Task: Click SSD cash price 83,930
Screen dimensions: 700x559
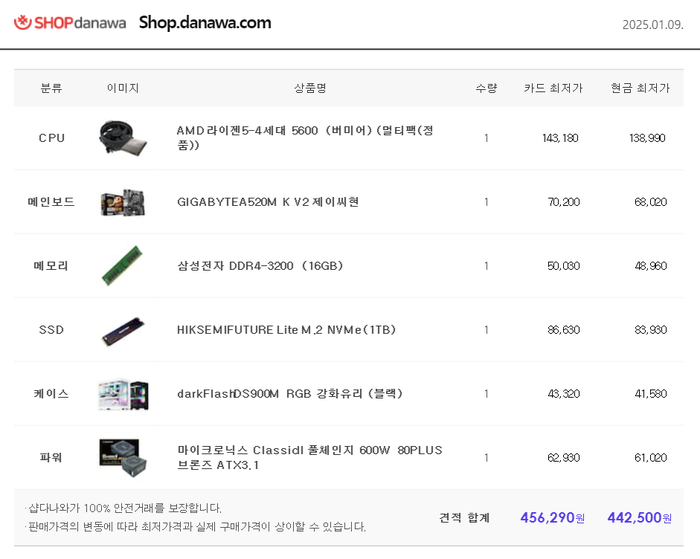Action: (651, 330)
